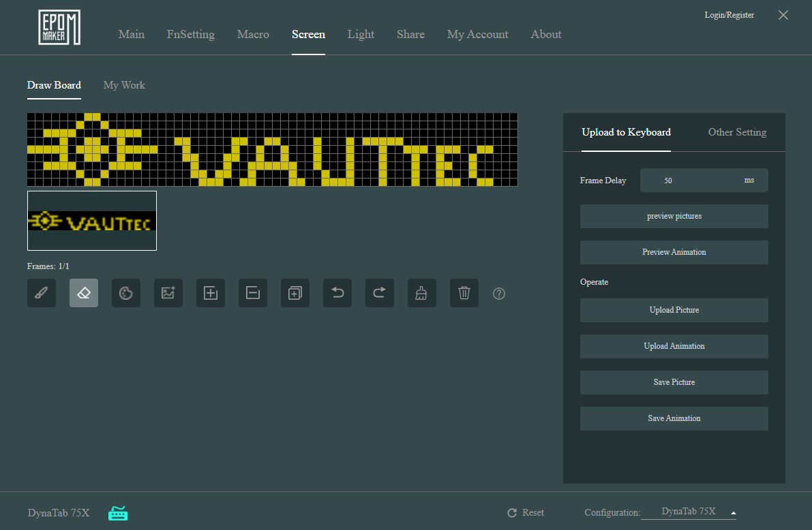Click the pixel drawing canvas grid
The height and width of the screenshot is (530, 812).
[x=273, y=150]
